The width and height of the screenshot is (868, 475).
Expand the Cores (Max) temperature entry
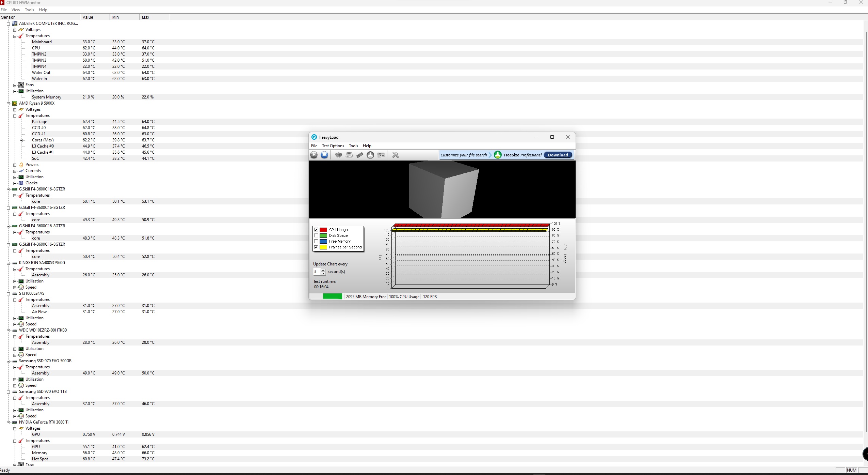click(x=21, y=140)
